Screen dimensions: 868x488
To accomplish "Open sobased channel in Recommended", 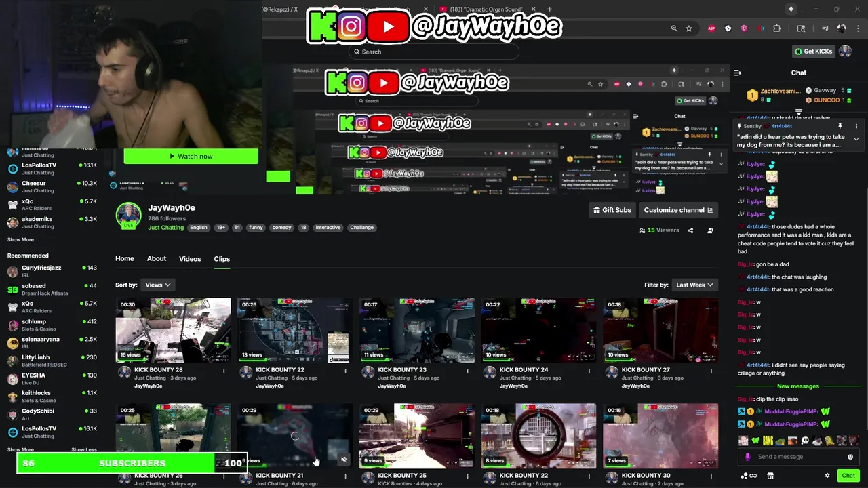I will coord(52,289).
